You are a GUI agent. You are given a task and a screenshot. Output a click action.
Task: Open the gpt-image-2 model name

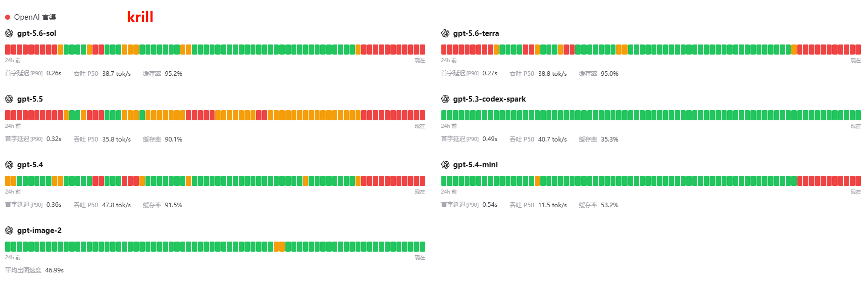tap(39, 230)
